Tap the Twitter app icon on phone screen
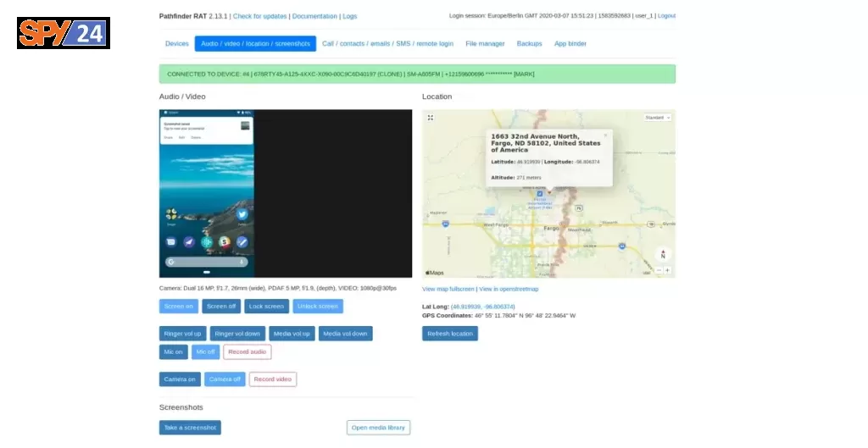Viewport: 868px width, 448px height. [242, 214]
